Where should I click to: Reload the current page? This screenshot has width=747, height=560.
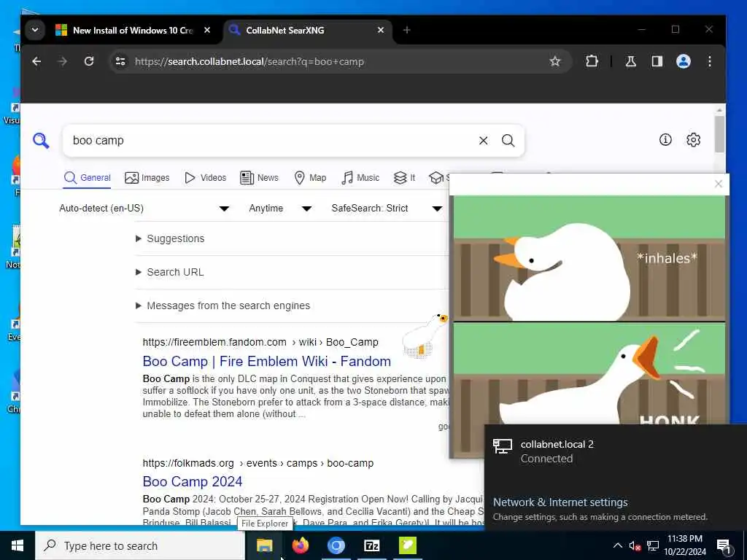[88, 61]
